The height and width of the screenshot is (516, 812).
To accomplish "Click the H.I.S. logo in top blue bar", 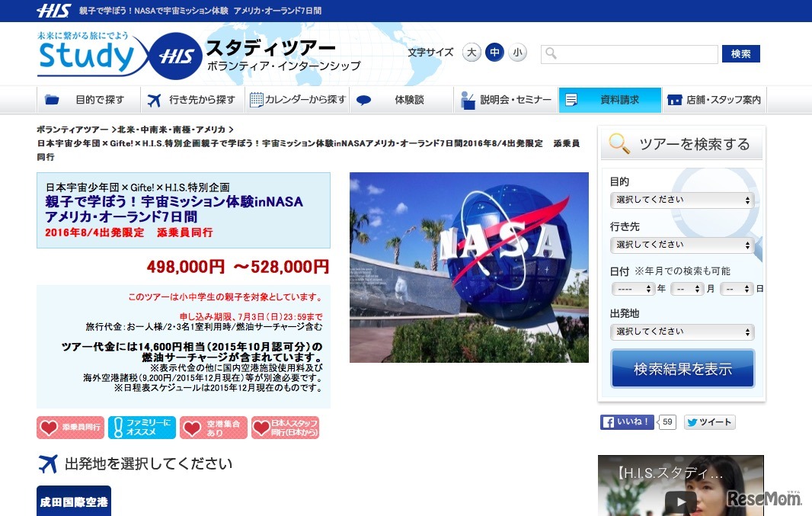I will (53, 11).
